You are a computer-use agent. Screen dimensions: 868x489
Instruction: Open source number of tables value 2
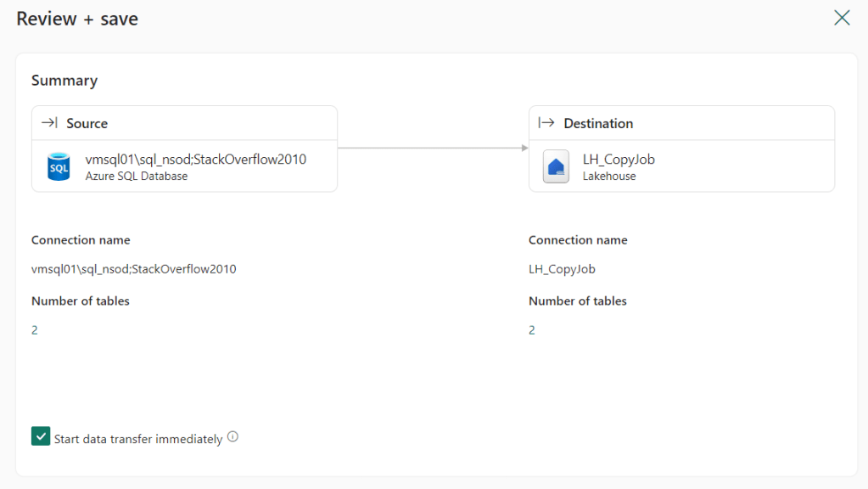(35, 330)
